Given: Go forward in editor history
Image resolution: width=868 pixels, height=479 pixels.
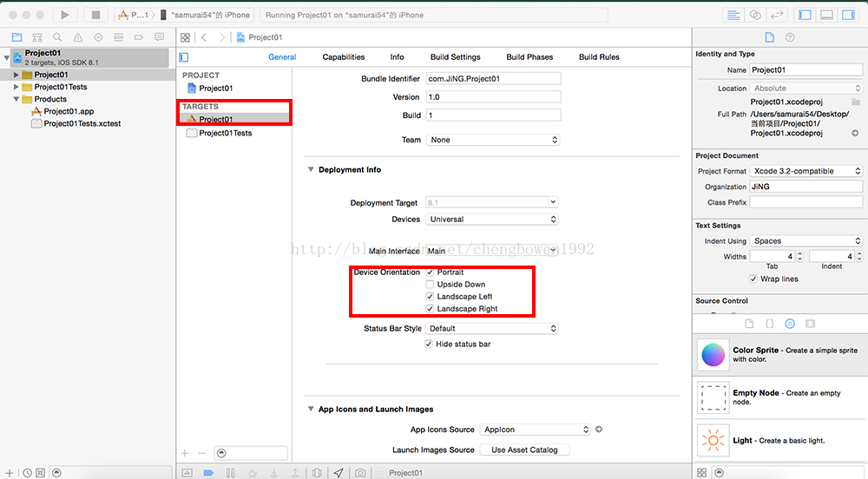Looking at the screenshot, I should (x=222, y=37).
